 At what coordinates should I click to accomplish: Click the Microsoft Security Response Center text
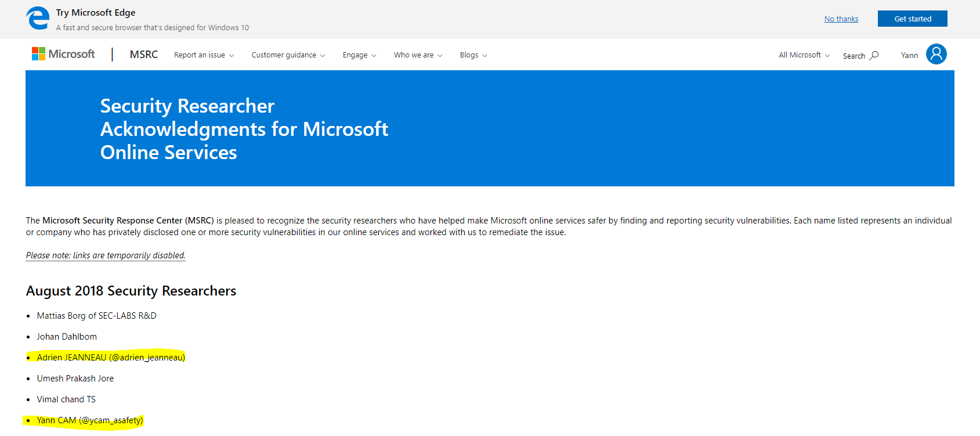pyautogui.click(x=128, y=221)
